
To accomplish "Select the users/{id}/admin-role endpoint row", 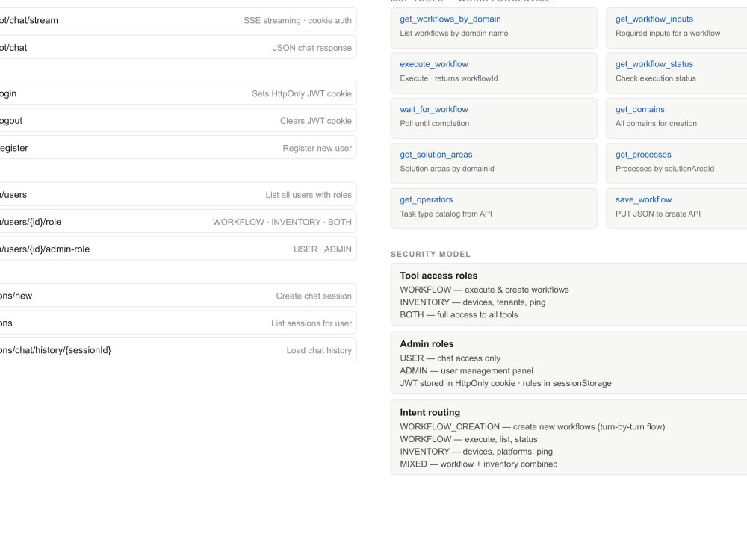I will coord(178,249).
